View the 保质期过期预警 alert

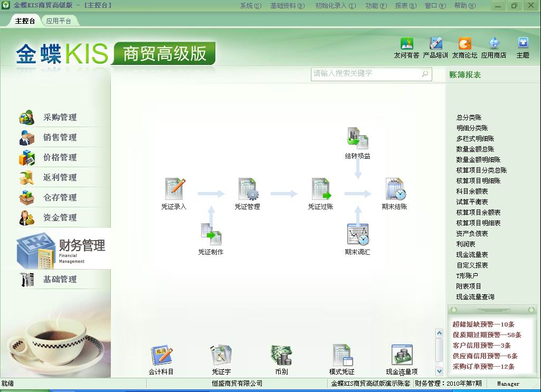487,335
